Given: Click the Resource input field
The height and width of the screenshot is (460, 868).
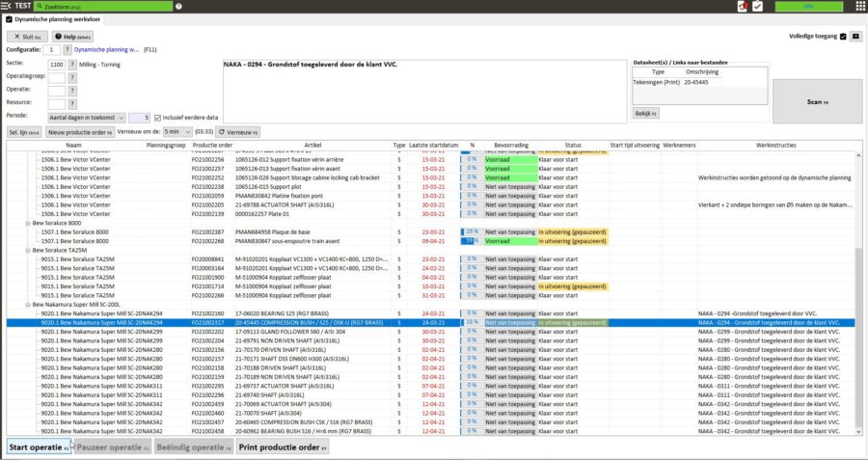Looking at the screenshot, I should click(x=57, y=104).
